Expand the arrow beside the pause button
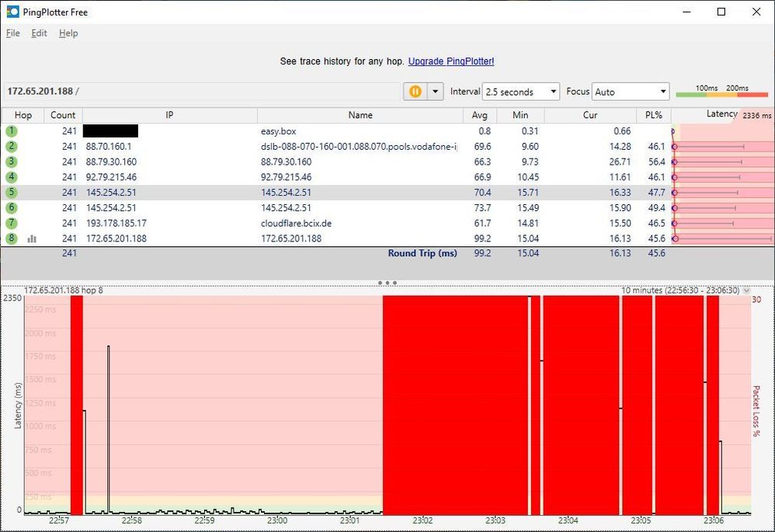Image resolution: width=775 pixels, height=532 pixels. [436, 92]
